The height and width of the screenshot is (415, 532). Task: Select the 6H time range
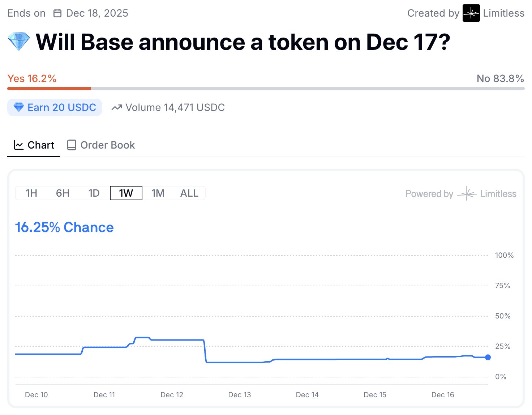pyautogui.click(x=63, y=193)
